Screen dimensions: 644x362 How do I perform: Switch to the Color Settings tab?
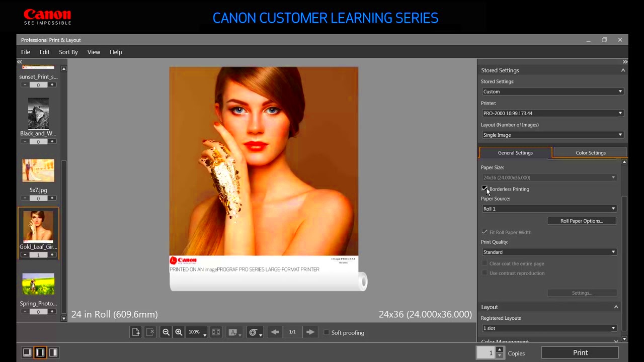coord(590,152)
